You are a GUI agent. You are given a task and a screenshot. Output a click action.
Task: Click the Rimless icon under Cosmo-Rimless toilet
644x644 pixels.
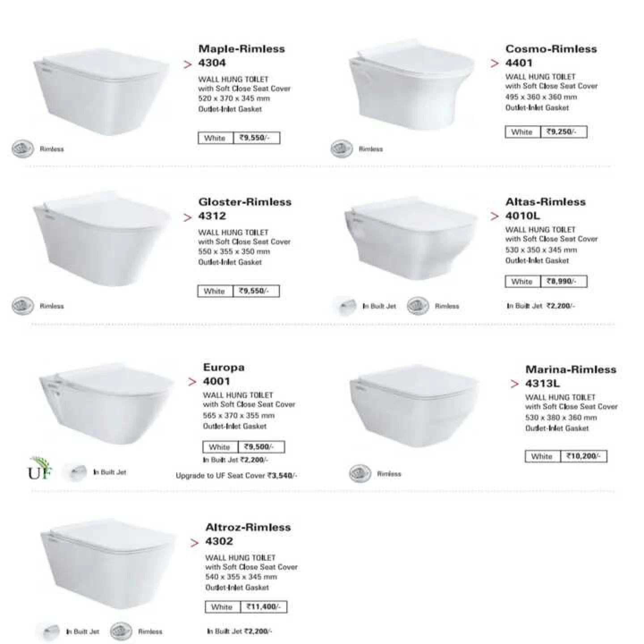pyautogui.click(x=342, y=149)
